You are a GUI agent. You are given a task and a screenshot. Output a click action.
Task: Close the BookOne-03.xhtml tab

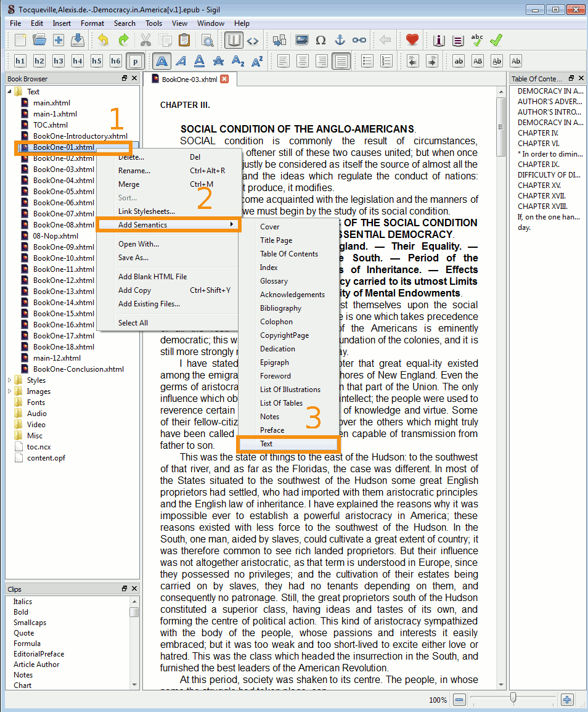tap(224, 79)
